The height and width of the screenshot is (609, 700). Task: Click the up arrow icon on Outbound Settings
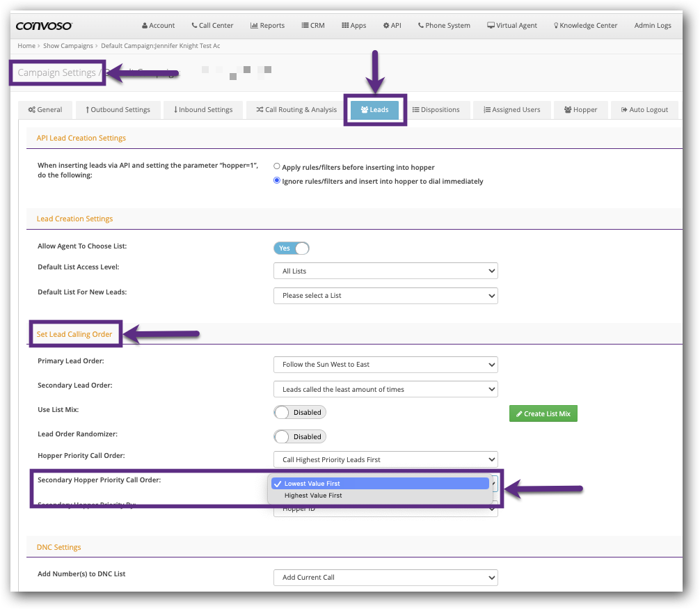click(x=88, y=110)
